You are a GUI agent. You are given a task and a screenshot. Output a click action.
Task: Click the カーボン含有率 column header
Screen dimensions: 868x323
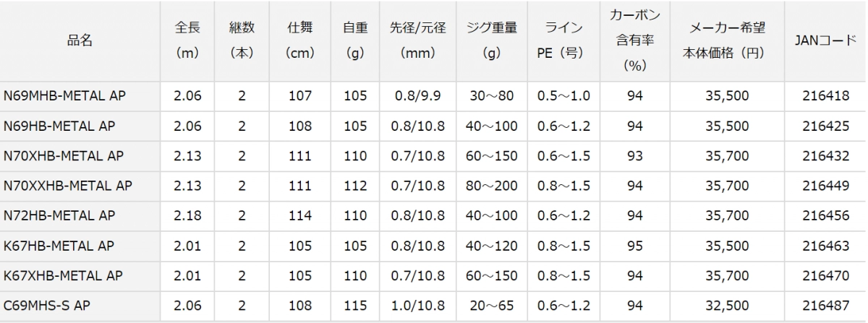[x=635, y=41]
